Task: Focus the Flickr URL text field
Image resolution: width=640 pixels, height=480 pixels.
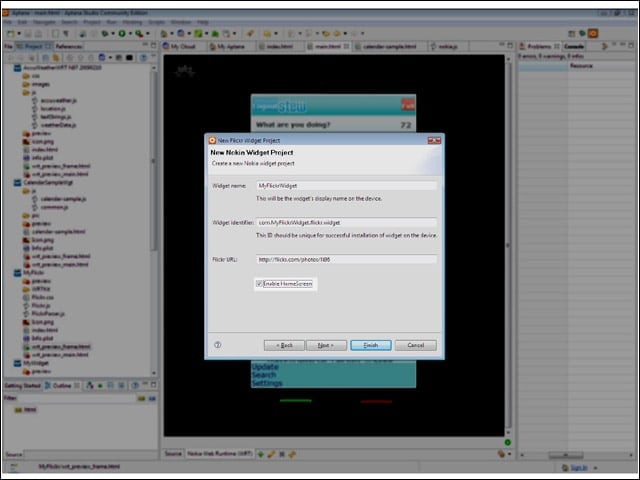Action: click(346, 259)
